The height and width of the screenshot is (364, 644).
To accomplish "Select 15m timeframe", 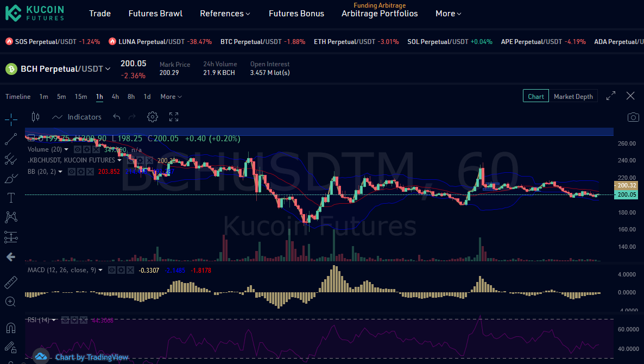I will point(81,97).
